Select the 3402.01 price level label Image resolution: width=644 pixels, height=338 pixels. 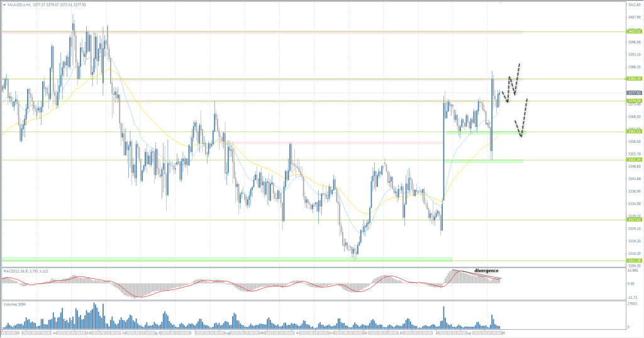click(633, 31)
